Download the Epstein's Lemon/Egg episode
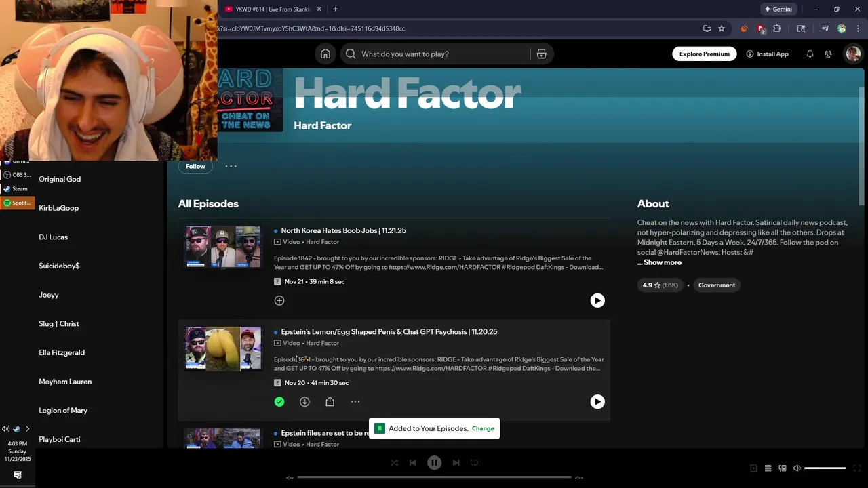 304,402
